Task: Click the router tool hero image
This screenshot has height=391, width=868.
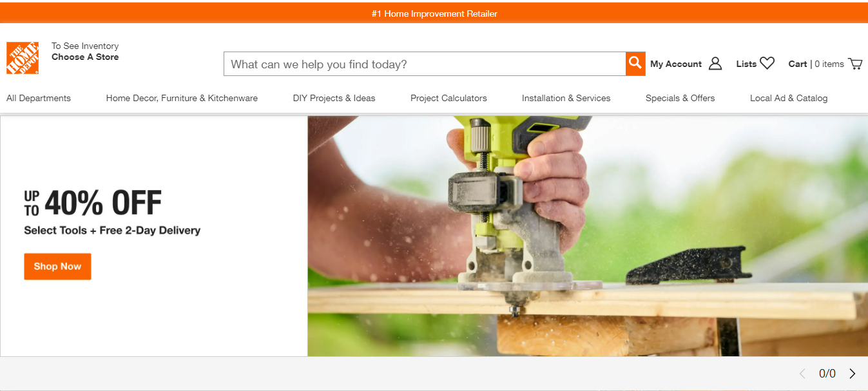Action: click(588, 236)
